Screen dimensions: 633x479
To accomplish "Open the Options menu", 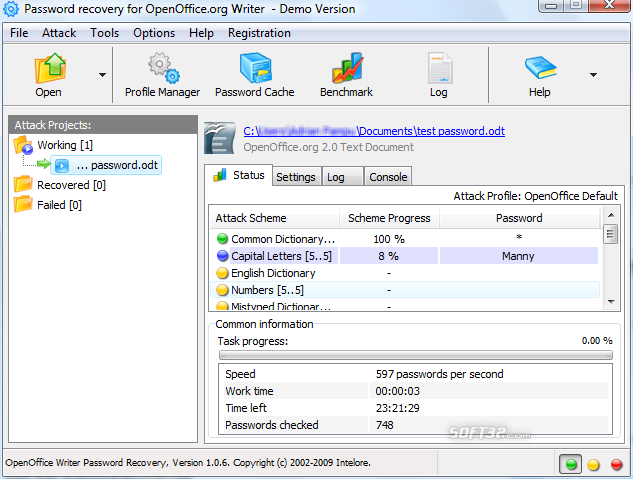I will pyautogui.click(x=154, y=33).
